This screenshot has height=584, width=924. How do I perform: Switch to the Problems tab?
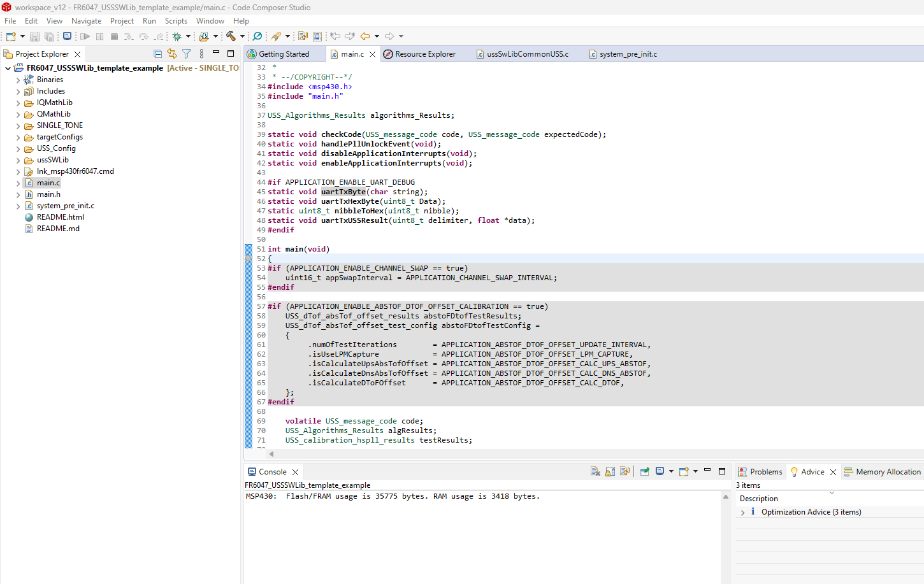coord(760,472)
